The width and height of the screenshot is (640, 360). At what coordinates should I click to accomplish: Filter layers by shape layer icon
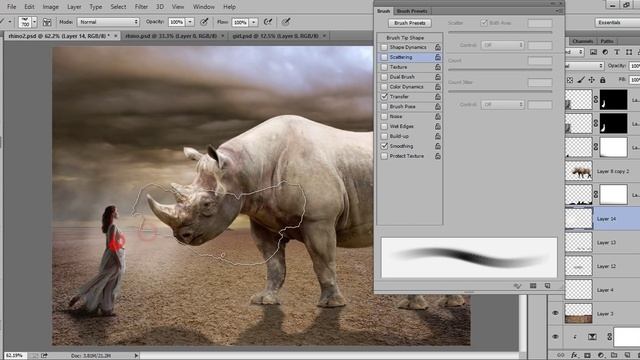(629, 52)
